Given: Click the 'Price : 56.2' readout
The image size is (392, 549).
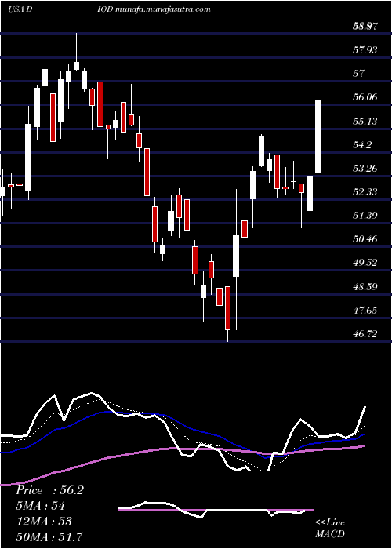Looking at the screenshot, I should pyautogui.click(x=49, y=490).
